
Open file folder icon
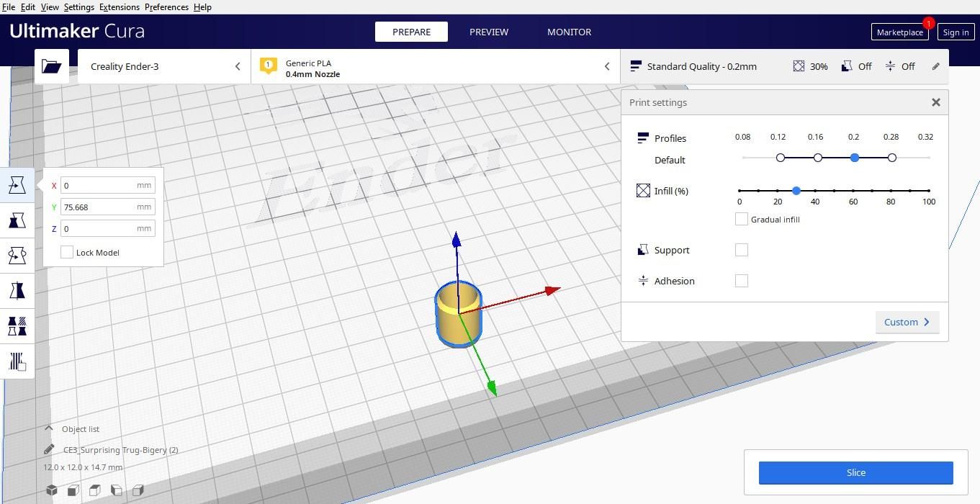tap(52, 66)
